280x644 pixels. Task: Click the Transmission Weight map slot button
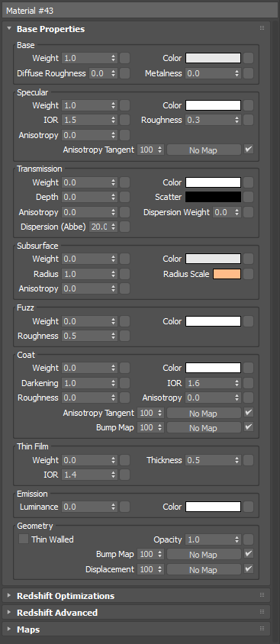pos(125,182)
